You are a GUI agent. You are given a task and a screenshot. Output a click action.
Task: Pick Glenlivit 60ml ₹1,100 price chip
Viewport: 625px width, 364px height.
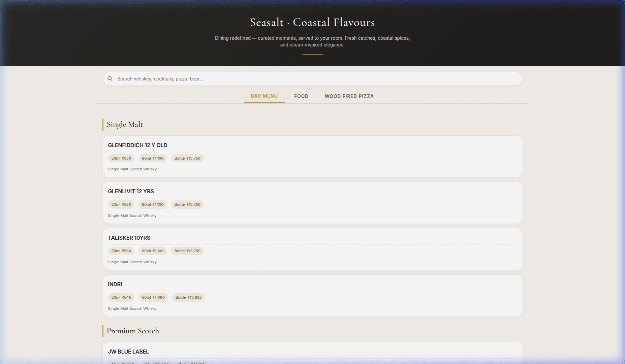tap(153, 204)
